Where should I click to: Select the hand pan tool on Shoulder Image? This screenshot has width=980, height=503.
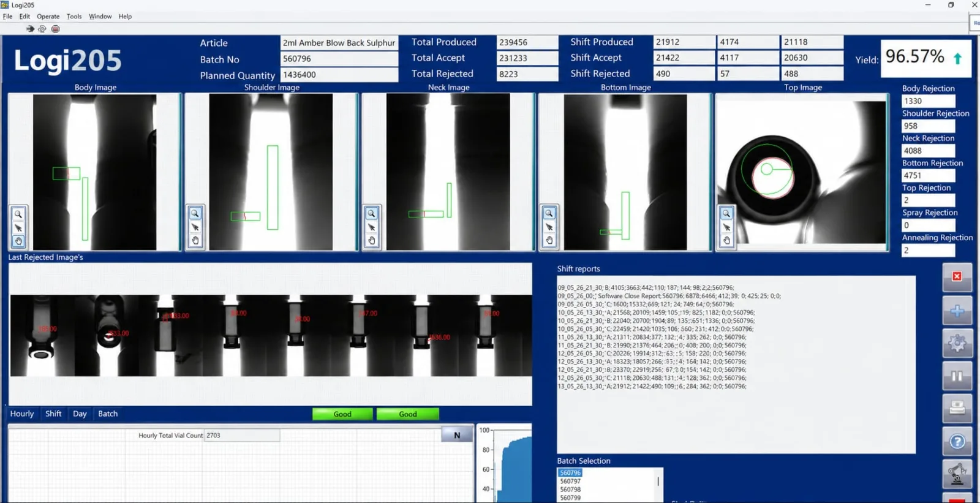coord(195,241)
